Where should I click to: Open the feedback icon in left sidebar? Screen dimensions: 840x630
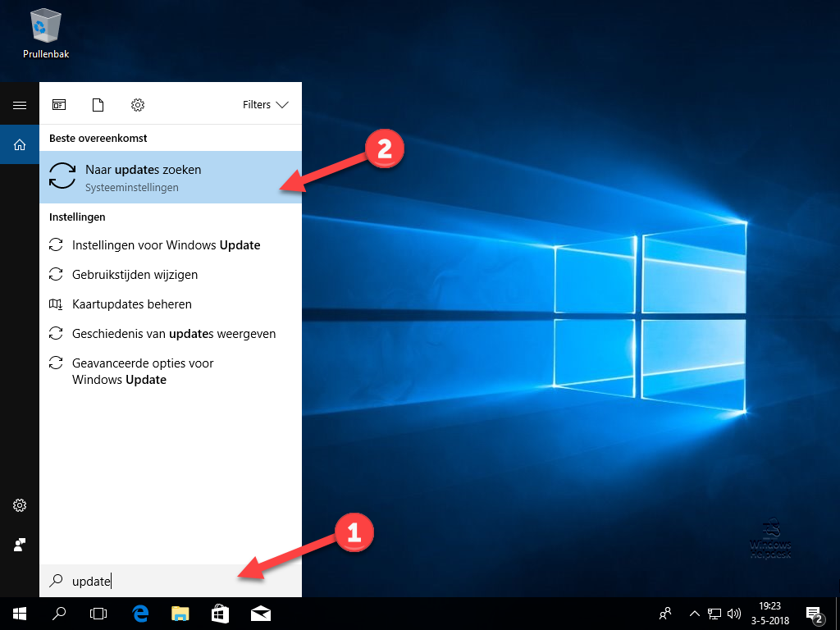[20, 545]
